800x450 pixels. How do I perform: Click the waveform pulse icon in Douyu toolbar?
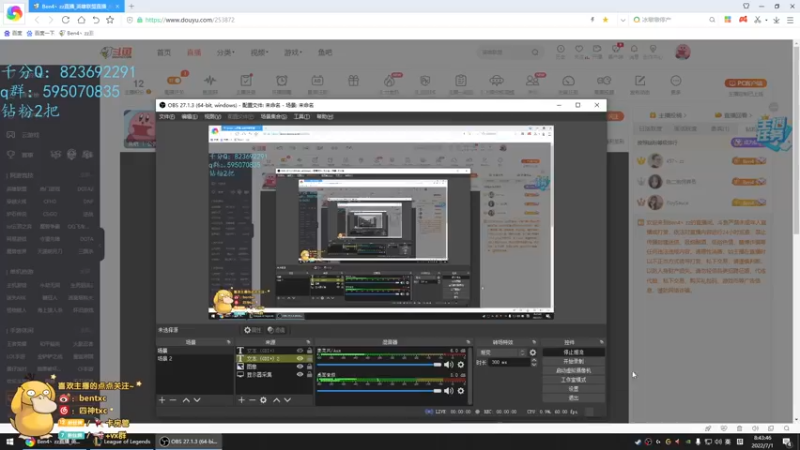pos(210,81)
